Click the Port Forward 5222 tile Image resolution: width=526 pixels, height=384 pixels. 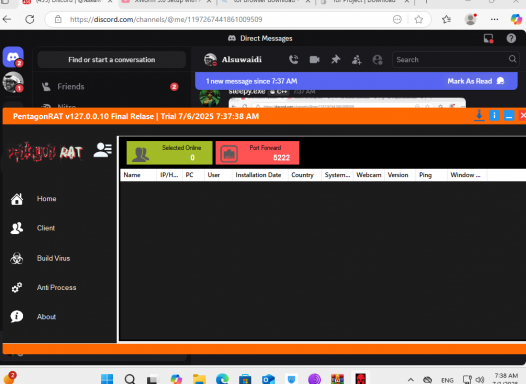[x=257, y=153]
